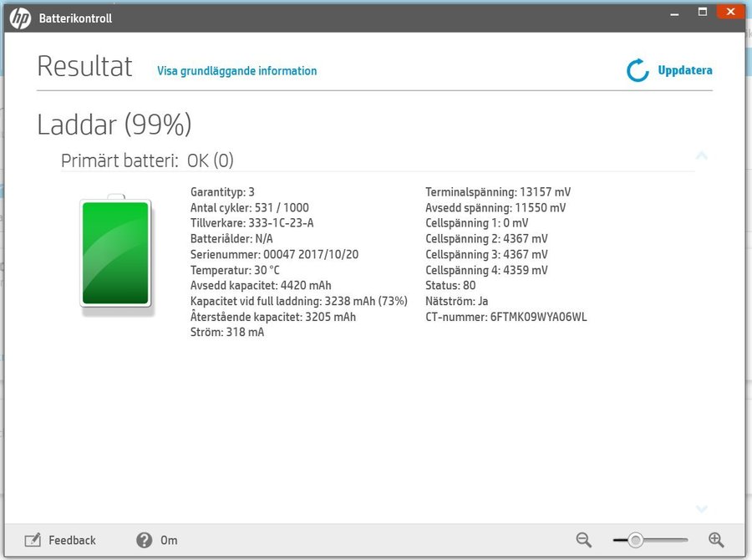Minimize the Batterikontroll window
The height and width of the screenshot is (560, 752).
pyautogui.click(x=674, y=12)
